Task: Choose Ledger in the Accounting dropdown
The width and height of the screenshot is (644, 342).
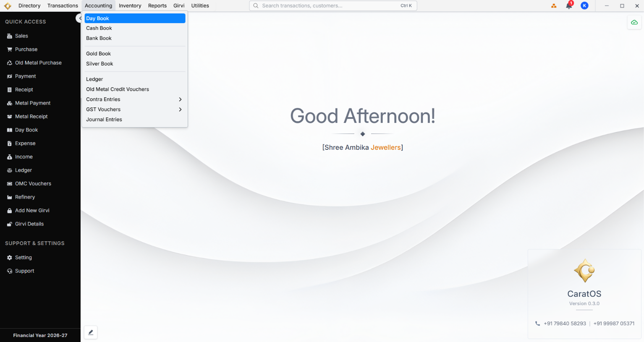Action: (x=135, y=79)
